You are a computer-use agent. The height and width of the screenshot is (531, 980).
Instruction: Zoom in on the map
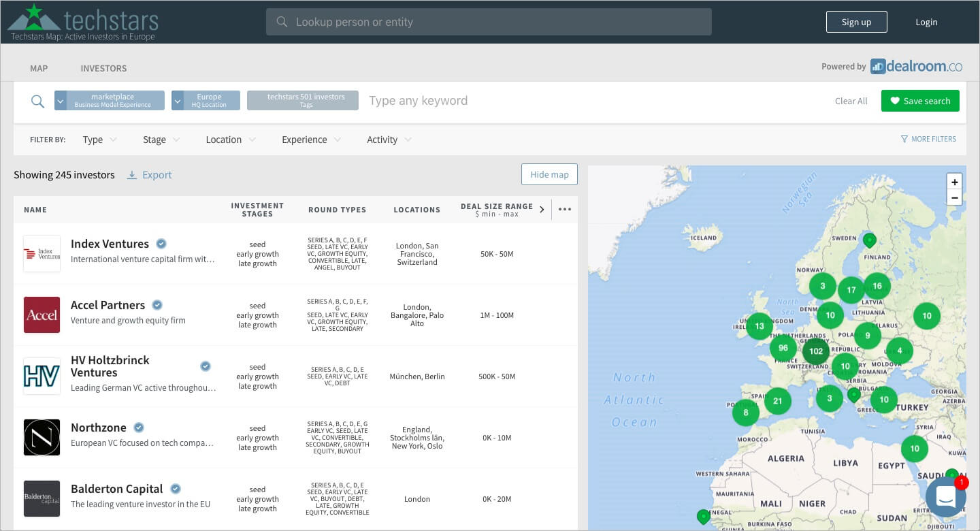(954, 182)
